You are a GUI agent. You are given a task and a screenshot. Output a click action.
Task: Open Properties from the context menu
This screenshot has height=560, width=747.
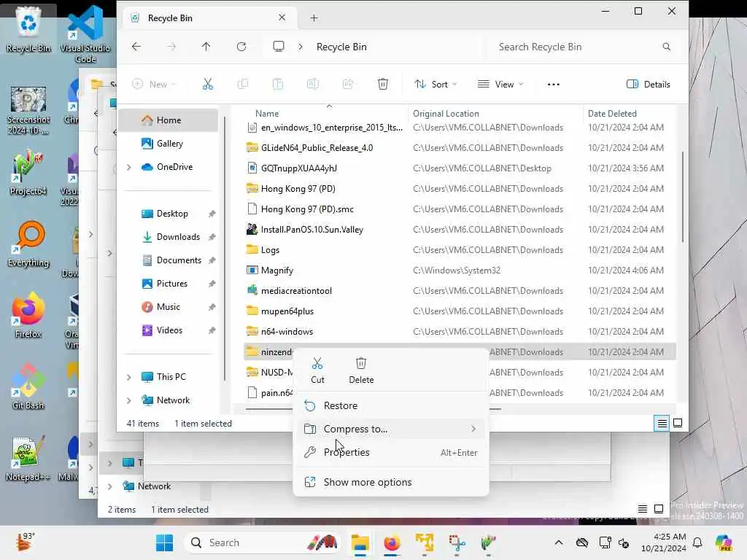(x=391, y=452)
